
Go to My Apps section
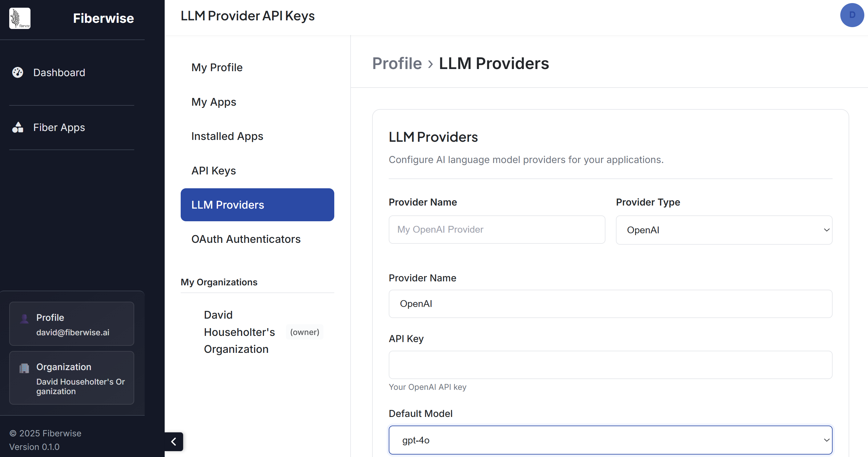point(214,102)
